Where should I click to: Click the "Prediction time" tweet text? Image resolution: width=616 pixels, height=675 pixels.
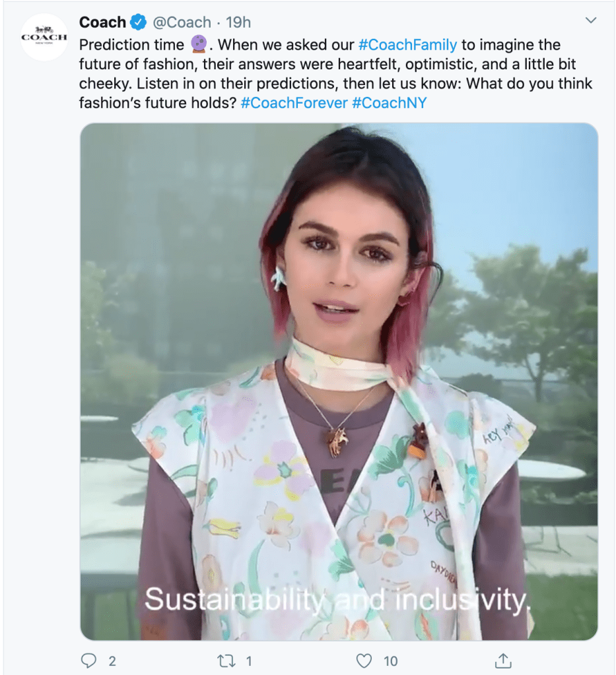(x=131, y=45)
